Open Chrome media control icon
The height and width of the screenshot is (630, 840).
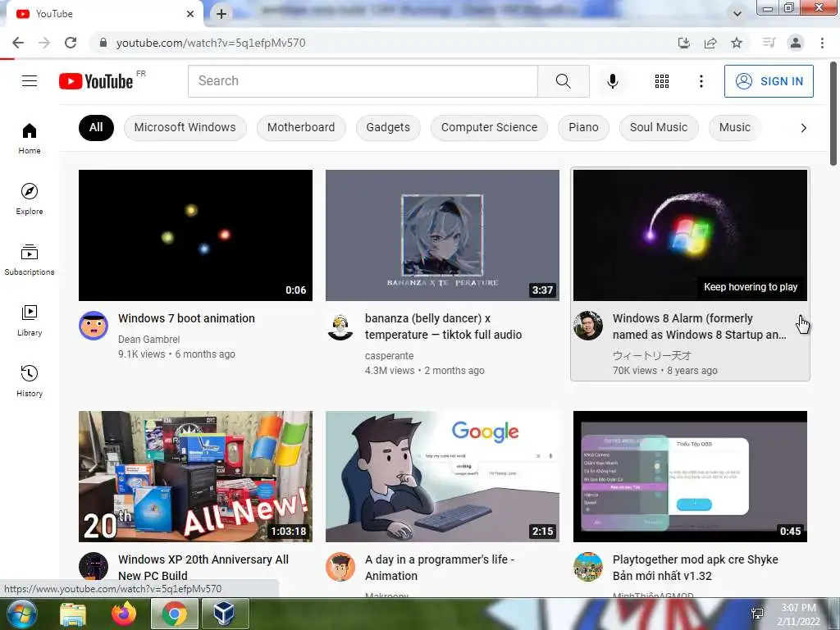(x=769, y=43)
